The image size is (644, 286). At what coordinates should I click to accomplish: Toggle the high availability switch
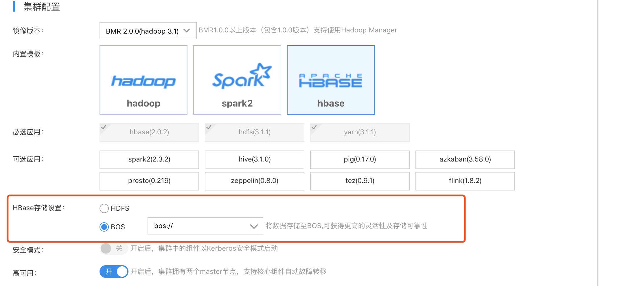point(114,272)
